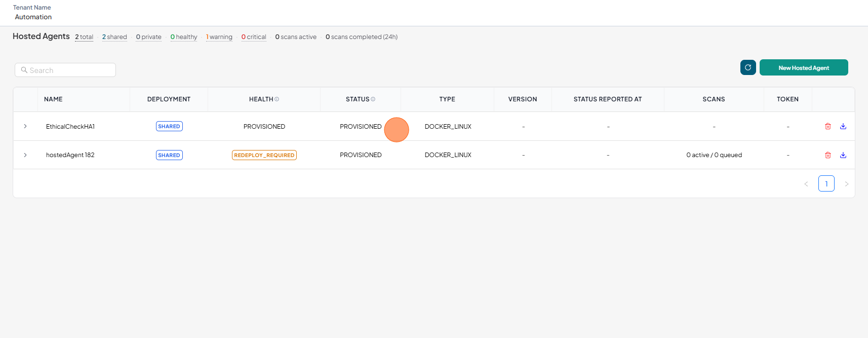Click the search magnifier icon
Image resolution: width=868 pixels, height=338 pixels.
[x=24, y=70]
